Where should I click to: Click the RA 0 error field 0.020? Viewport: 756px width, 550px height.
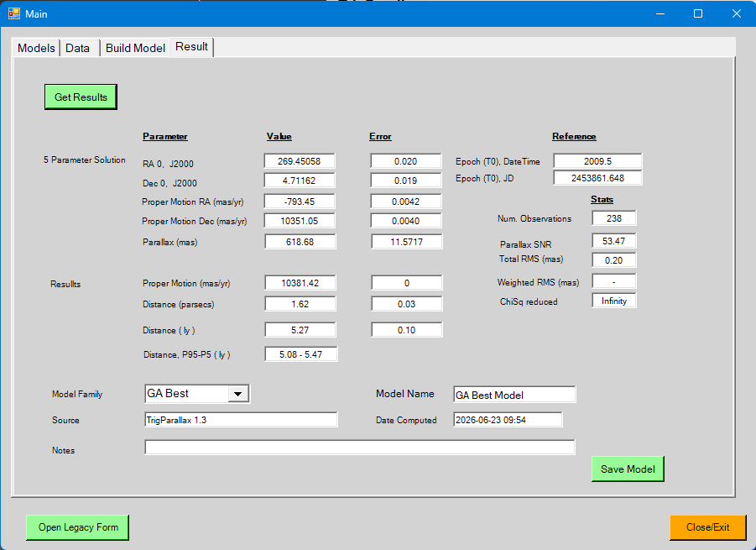[x=406, y=161]
